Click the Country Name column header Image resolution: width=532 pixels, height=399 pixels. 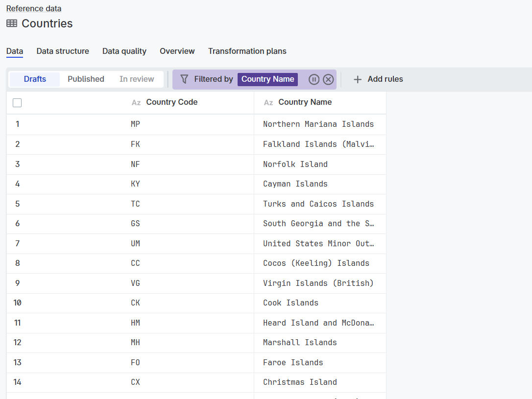click(305, 102)
